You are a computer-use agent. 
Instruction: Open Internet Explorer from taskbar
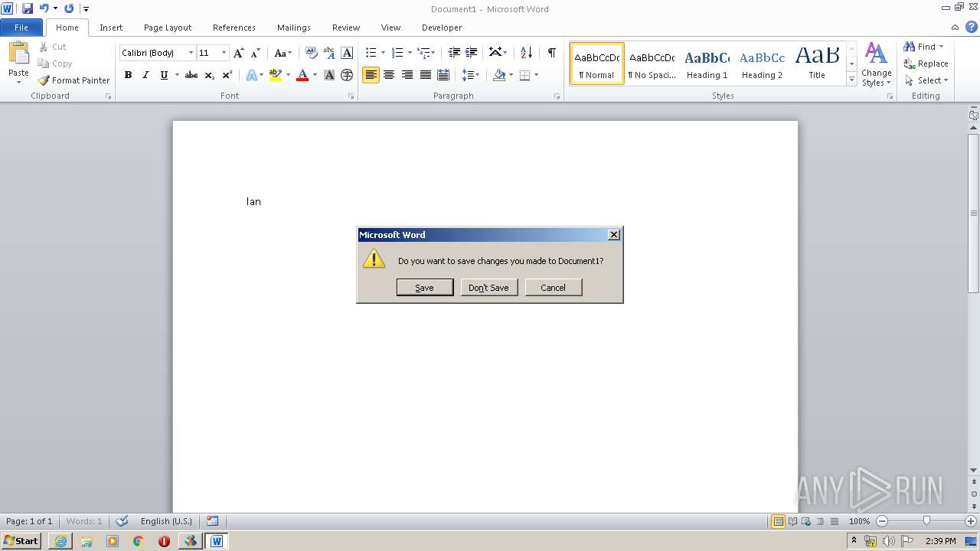click(x=60, y=541)
